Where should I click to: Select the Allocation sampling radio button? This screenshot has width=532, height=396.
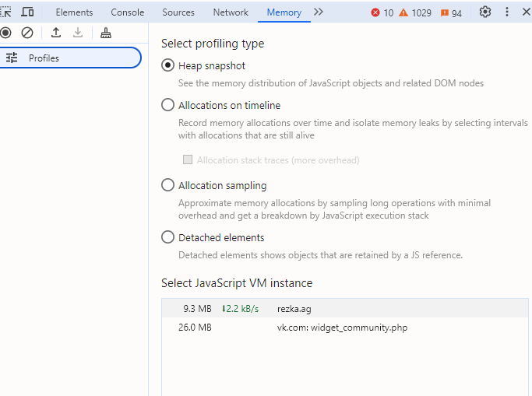click(167, 185)
